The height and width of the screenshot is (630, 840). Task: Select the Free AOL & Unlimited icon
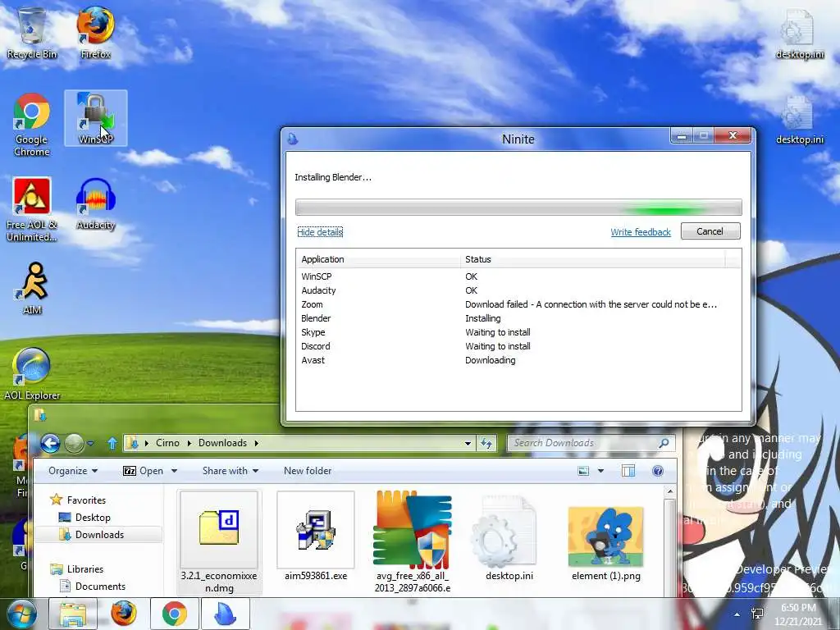pos(32,210)
